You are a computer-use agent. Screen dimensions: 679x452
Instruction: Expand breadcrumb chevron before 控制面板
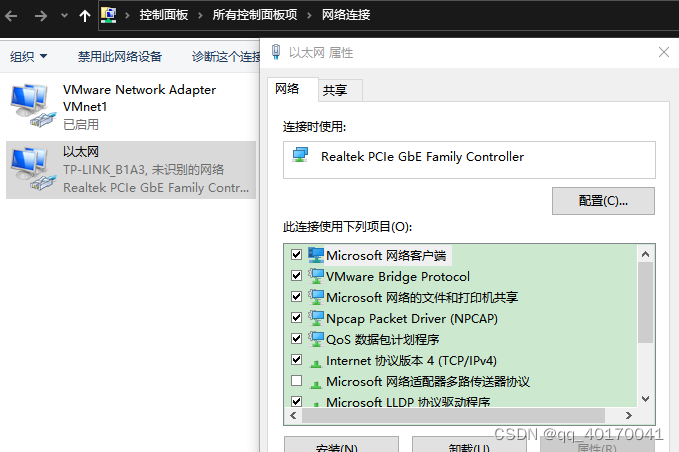127,16
